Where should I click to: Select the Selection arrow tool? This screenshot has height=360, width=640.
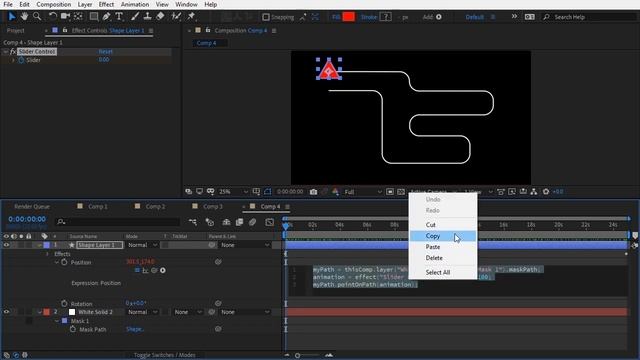[12, 16]
